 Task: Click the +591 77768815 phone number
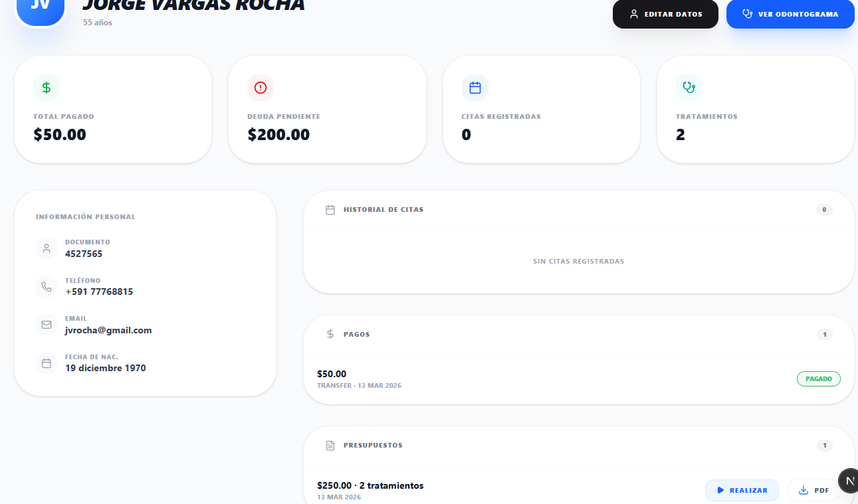99,292
